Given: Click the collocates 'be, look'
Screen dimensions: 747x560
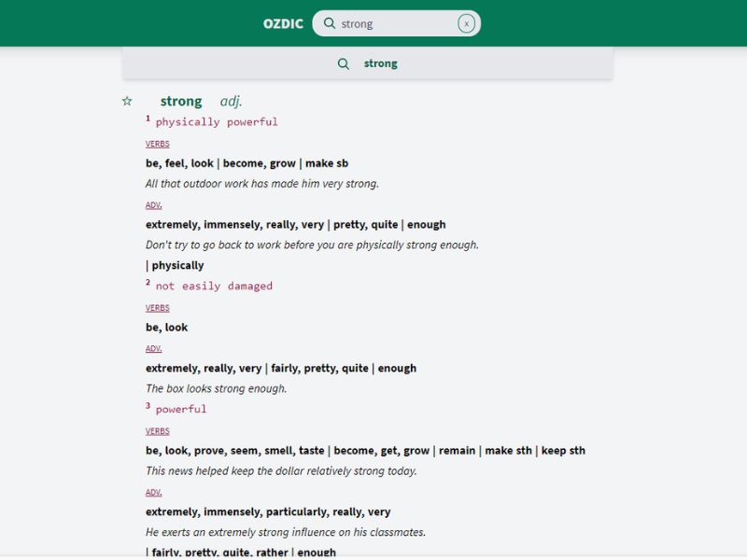Looking at the screenshot, I should pyautogui.click(x=166, y=328).
